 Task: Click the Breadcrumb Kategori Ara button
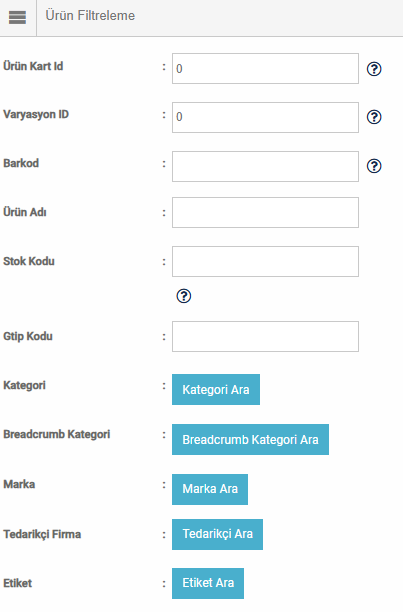pos(250,439)
